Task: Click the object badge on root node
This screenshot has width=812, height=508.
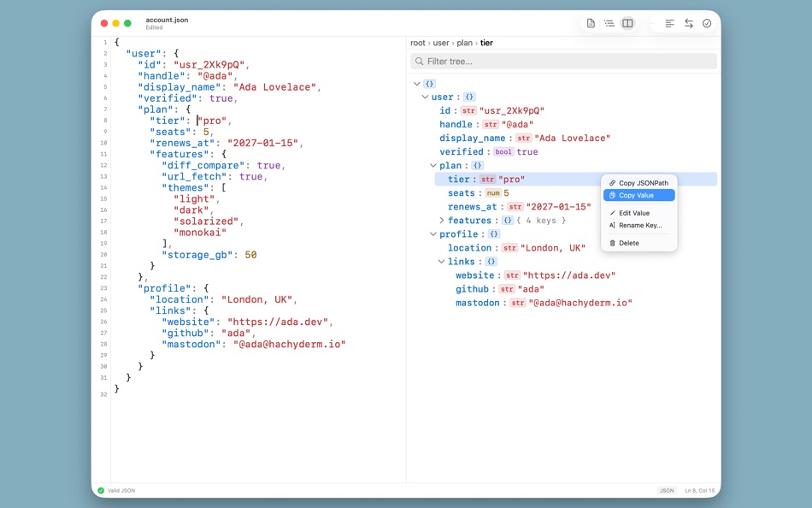Action: [x=429, y=84]
